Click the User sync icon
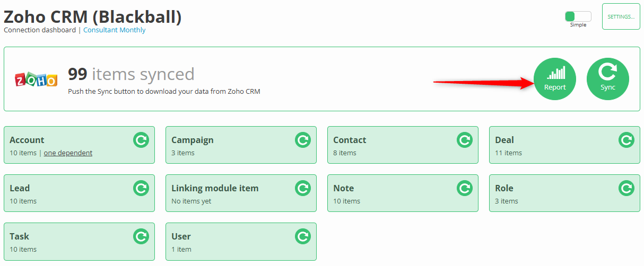The height and width of the screenshot is (266, 644). [302, 236]
